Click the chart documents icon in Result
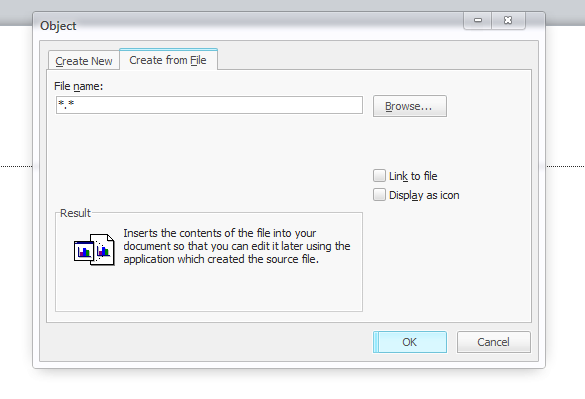Screen dimensions: 585x399 (x=94, y=250)
